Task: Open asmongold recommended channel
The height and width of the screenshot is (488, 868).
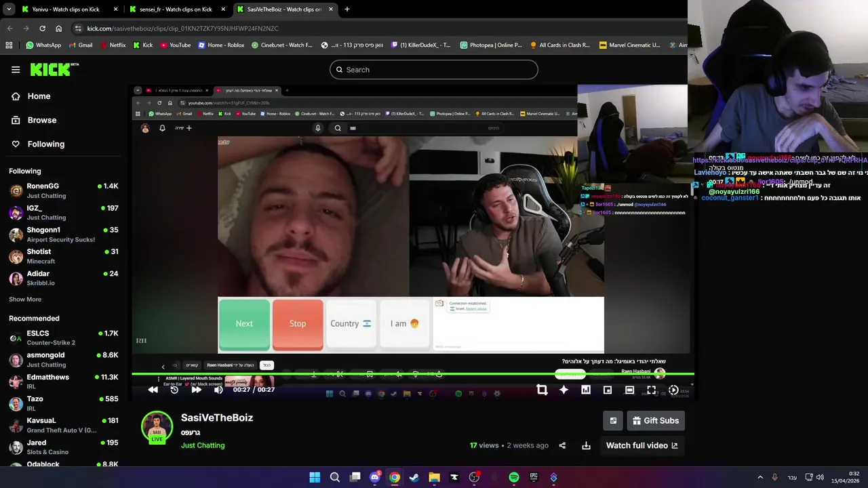Action: click(64, 360)
